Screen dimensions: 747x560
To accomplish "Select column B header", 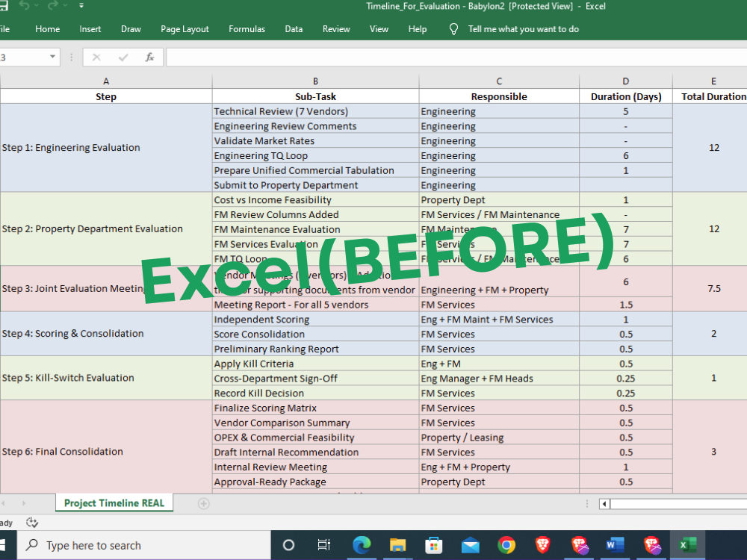I will (x=315, y=81).
